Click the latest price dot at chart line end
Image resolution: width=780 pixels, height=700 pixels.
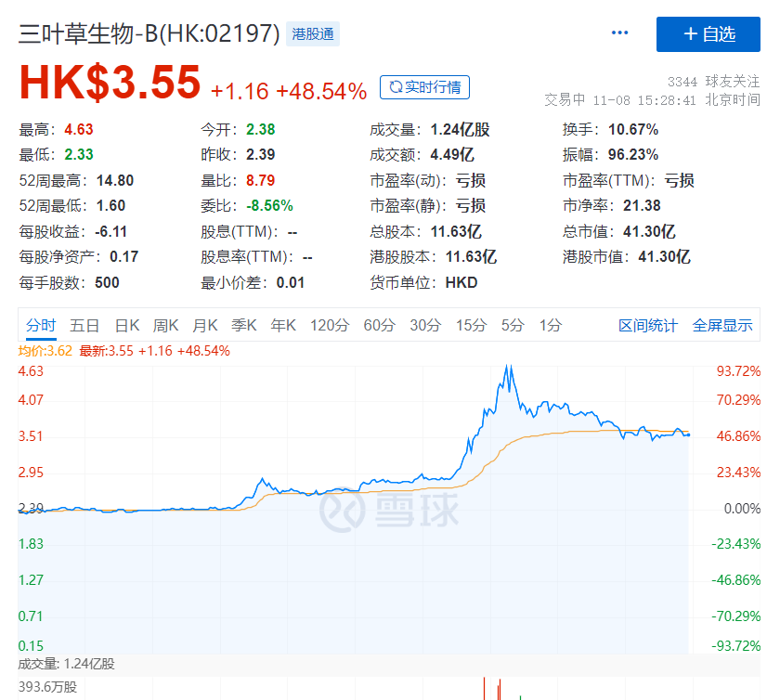(688, 434)
